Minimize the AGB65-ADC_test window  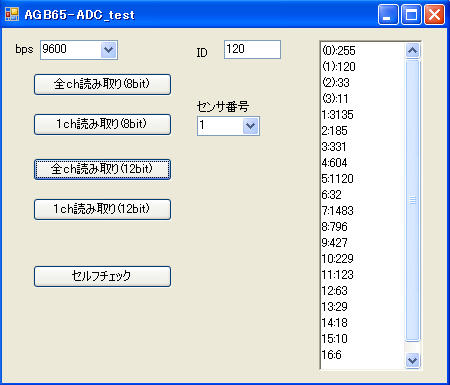[x=388, y=15]
